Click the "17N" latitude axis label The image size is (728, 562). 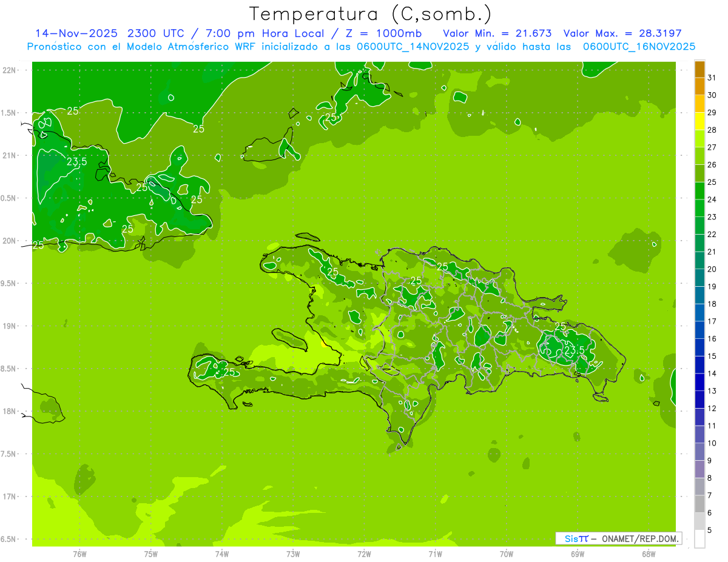click(x=10, y=497)
